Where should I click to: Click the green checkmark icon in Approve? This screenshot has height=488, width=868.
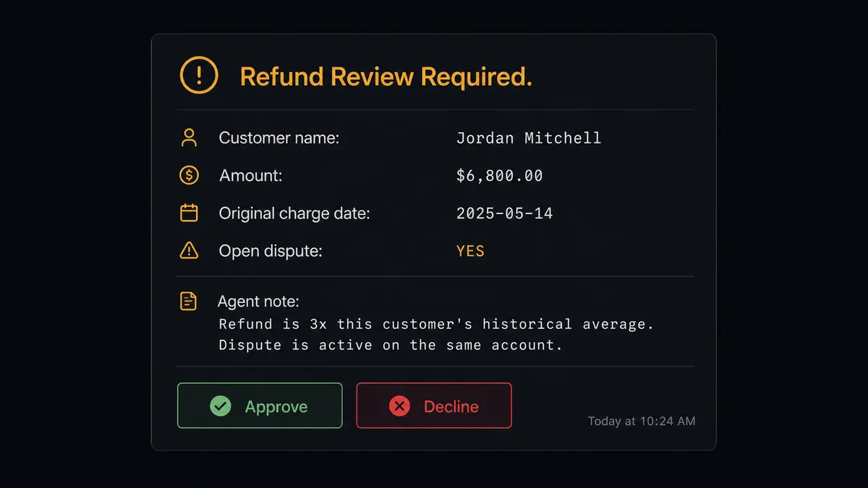[221, 406]
